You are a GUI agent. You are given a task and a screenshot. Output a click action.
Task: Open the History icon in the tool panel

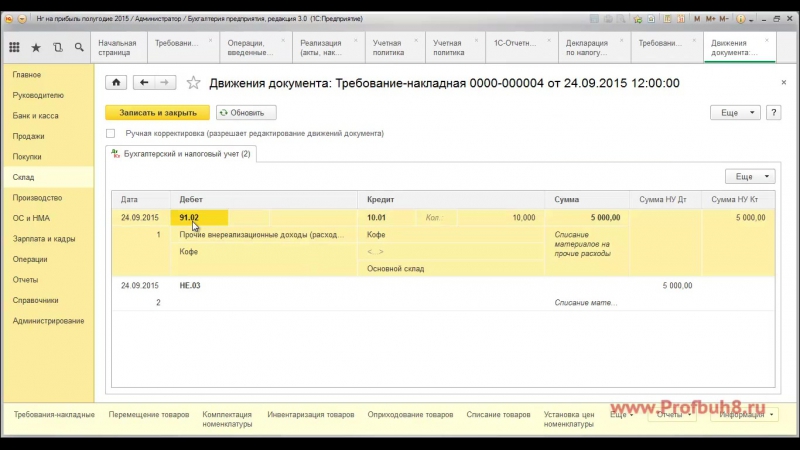[58, 47]
